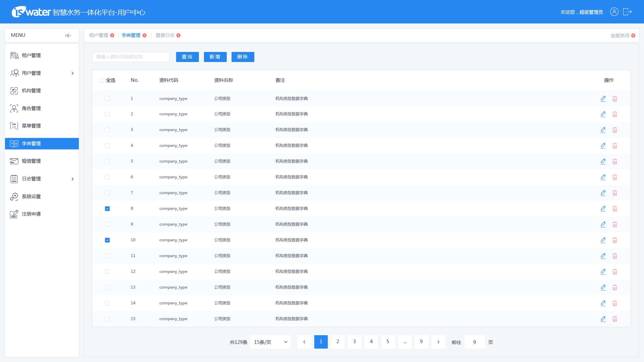Screen dimensions: 644x362
Task: Delete row 13 with trash icon
Action: [615, 288]
